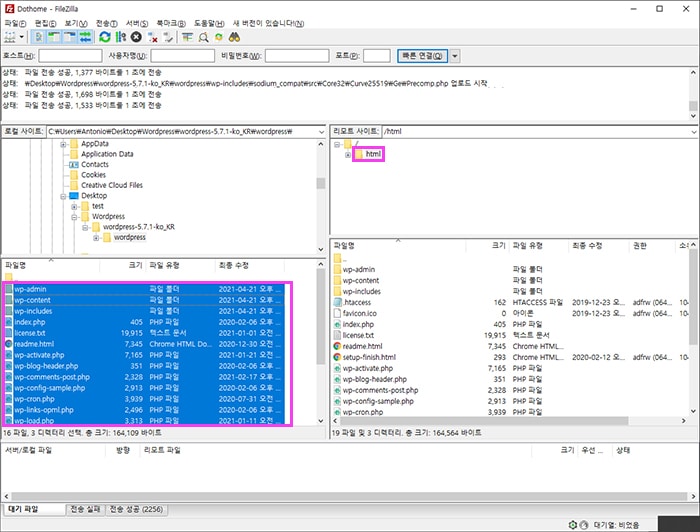Sort local list by 최종 수정 column
This screenshot has width=700, height=532.
pos(249,266)
